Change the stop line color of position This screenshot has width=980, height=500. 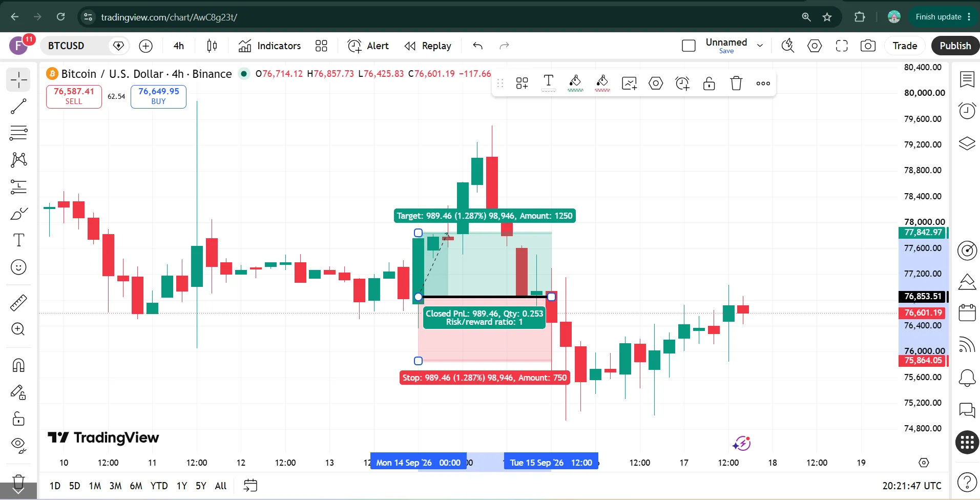(x=602, y=83)
